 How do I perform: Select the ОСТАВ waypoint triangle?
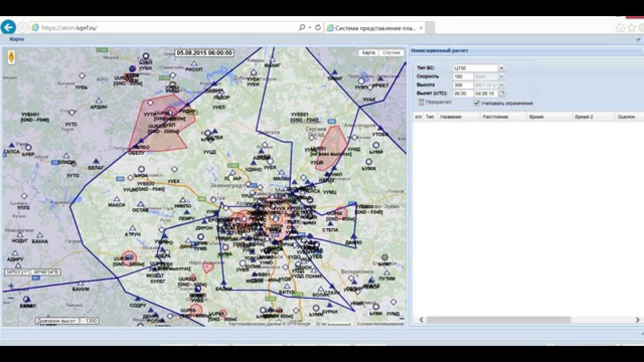pyautogui.click(x=140, y=205)
